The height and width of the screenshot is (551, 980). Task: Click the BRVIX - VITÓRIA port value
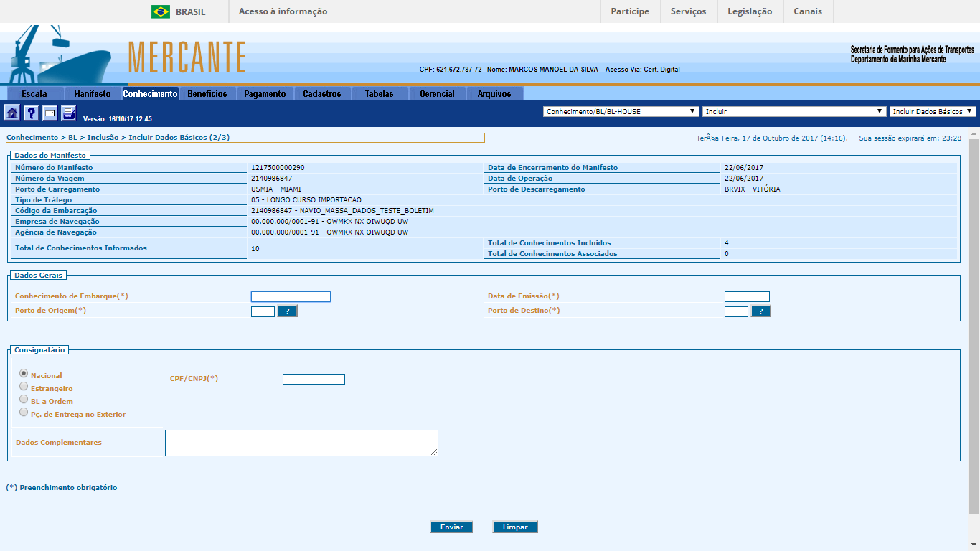pos(752,189)
